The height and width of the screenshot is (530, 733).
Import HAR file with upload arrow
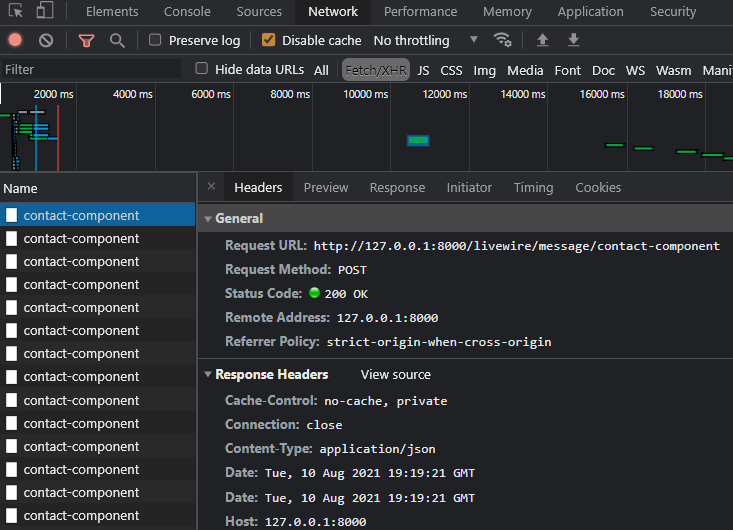tap(542, 40)
